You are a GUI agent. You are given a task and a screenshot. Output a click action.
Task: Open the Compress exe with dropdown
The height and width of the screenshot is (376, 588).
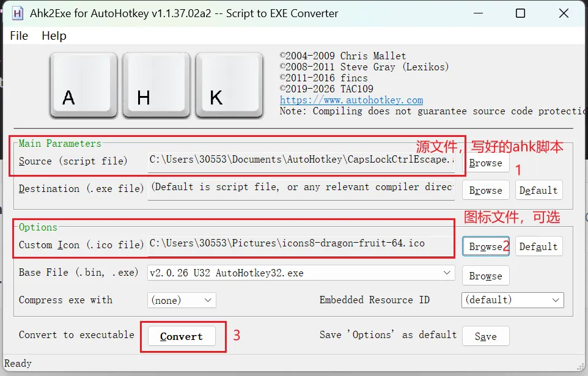[182, 300]
